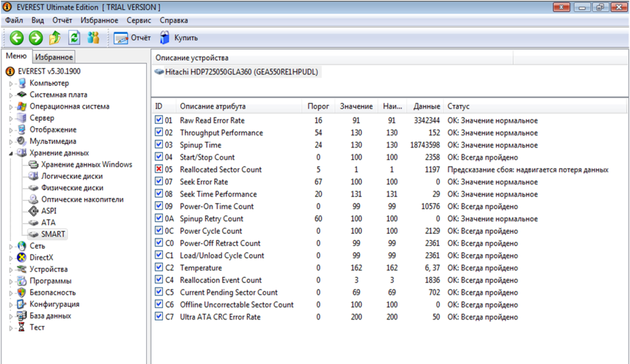Refresh using the toolbar refresh icon
This screenshot has width=630, height=364.
coord(74,38)
